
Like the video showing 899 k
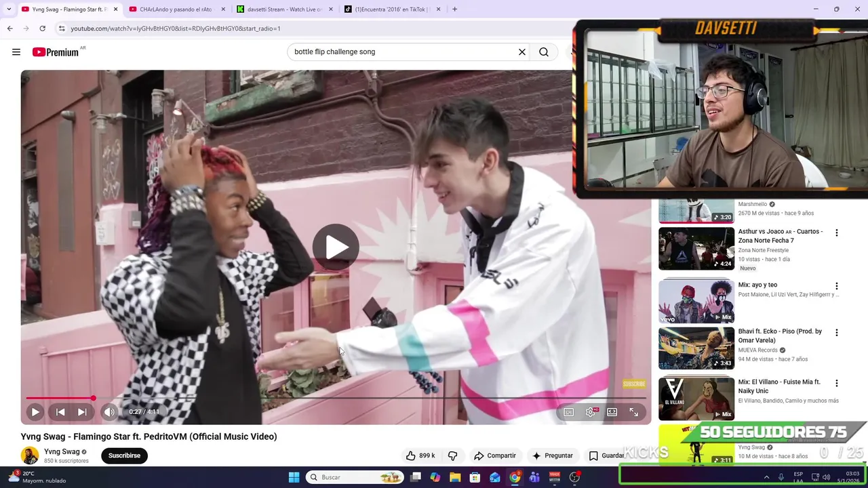pyautogui.click(x=420, y=455)
